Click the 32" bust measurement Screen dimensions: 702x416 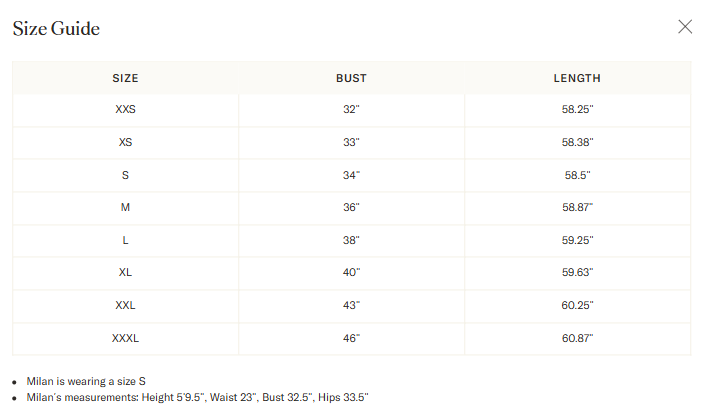click(351, 110)
